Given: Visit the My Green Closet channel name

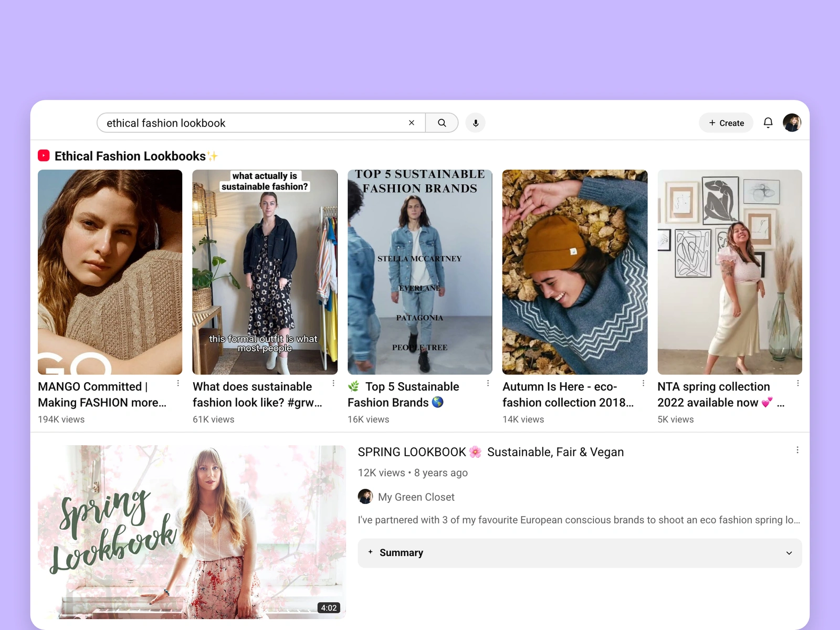Looking at the screenshot, I should (416, 497).
